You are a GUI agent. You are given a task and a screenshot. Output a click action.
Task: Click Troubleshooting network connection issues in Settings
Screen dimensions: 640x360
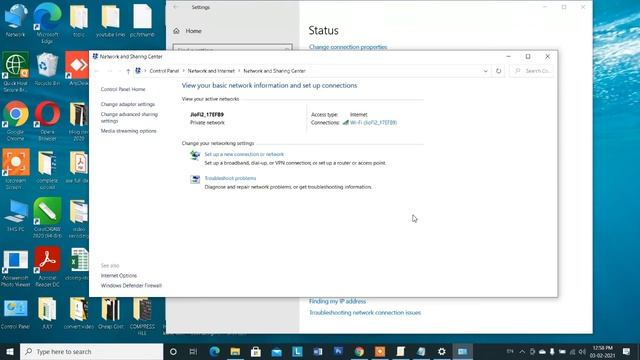click(365, 313)
